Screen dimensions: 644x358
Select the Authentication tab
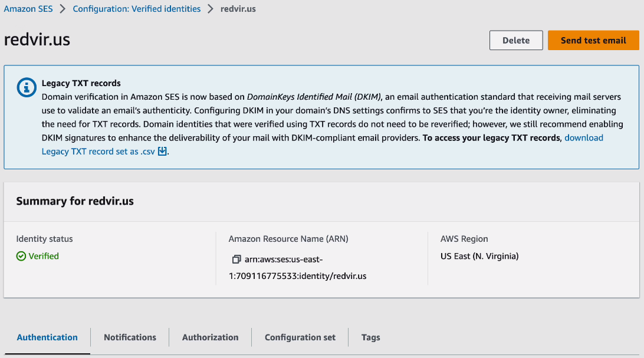click(x=47, y=337)
